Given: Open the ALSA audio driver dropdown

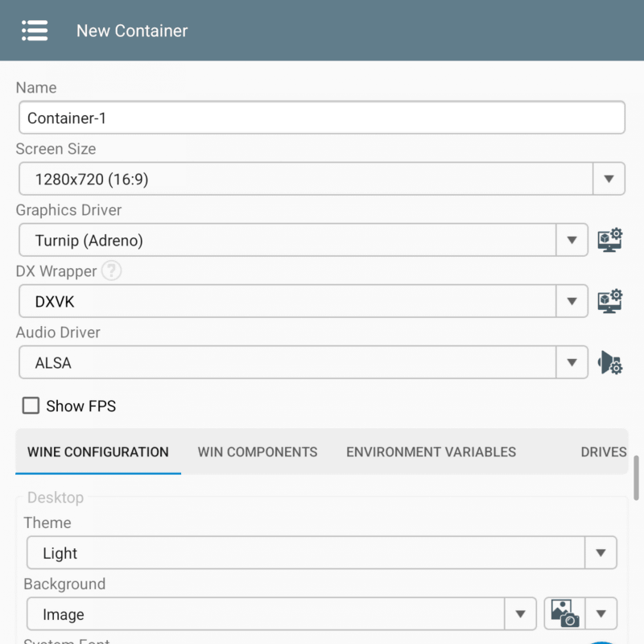Looking at the screenshot, I should pyautogui.click(x=572, y=362).
